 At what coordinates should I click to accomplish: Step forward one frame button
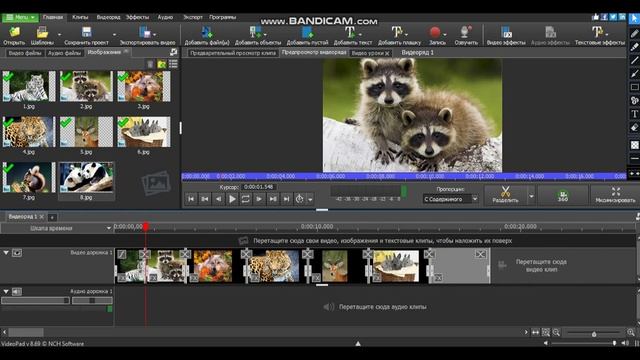click(x=259, y=199)
